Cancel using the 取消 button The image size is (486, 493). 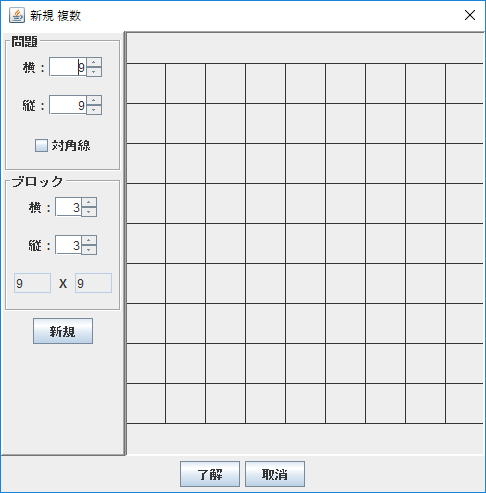[275, 474]
